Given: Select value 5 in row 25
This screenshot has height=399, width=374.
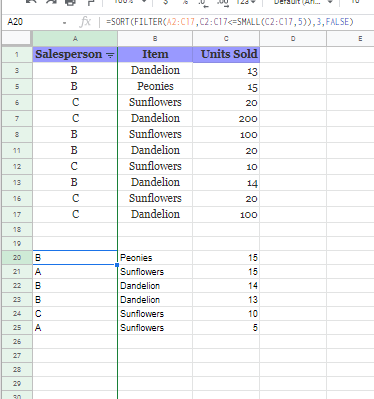Looking at the screenshot, I should [x=226, y=327].
